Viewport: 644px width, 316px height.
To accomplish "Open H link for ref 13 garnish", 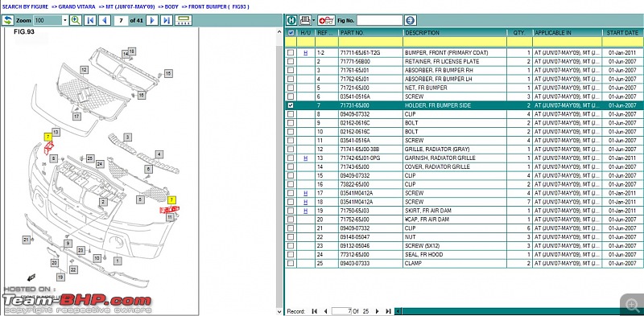I will click(306, 158).
